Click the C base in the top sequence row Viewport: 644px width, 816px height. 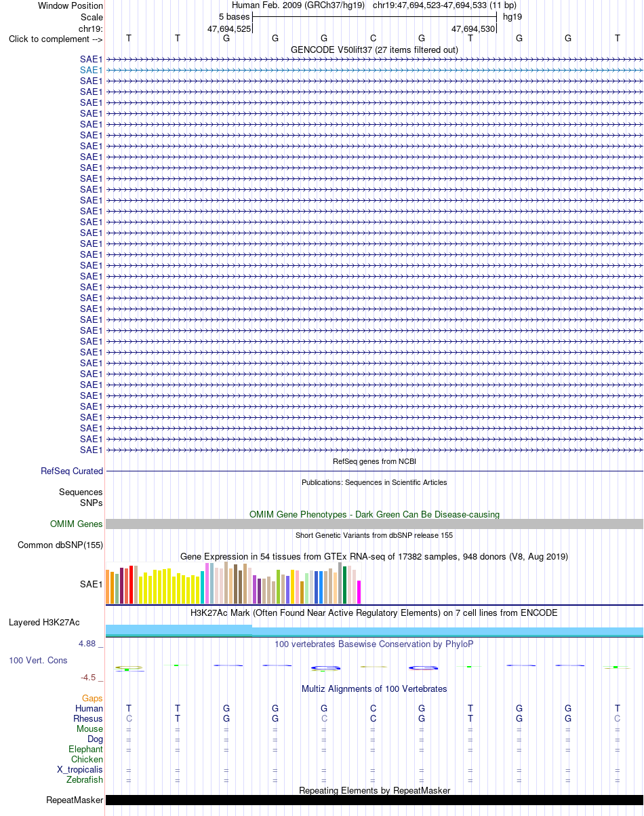pos(373,38)
